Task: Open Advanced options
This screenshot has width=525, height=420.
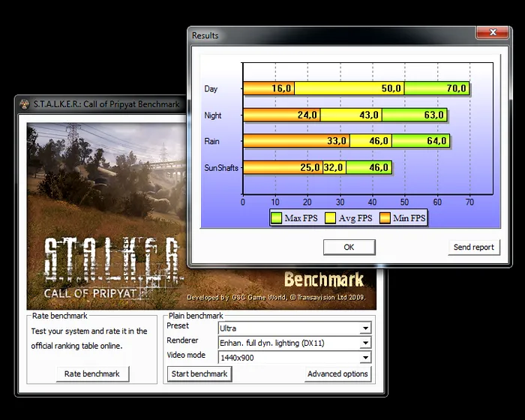Action: (337, 373)
